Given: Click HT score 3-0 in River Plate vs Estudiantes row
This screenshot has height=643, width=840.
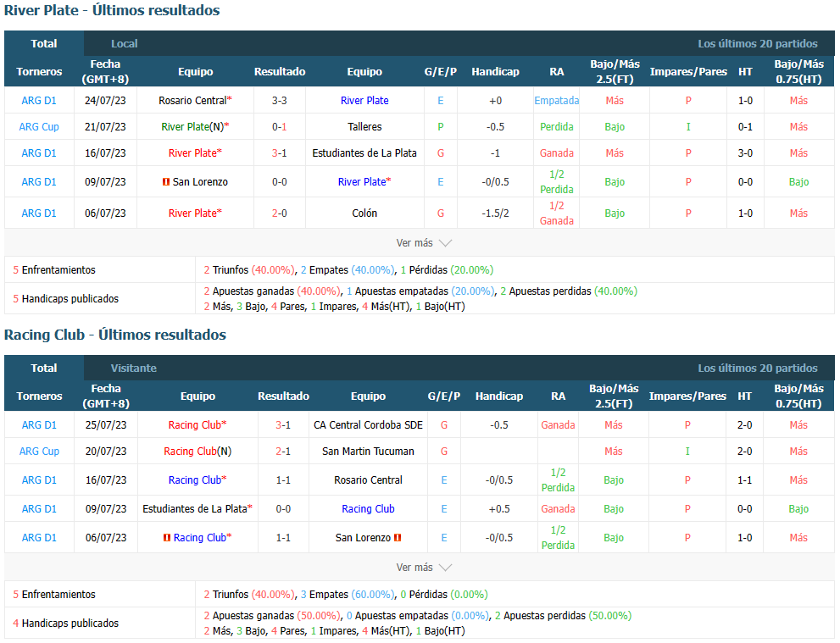Looking at the screenshot, I should [x=746, y=153].
